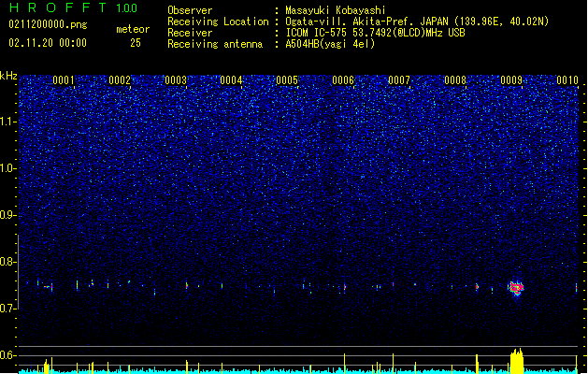Click the 0006 minute marker
Viewport: 588px width, 374px height.
pos(343,80)
